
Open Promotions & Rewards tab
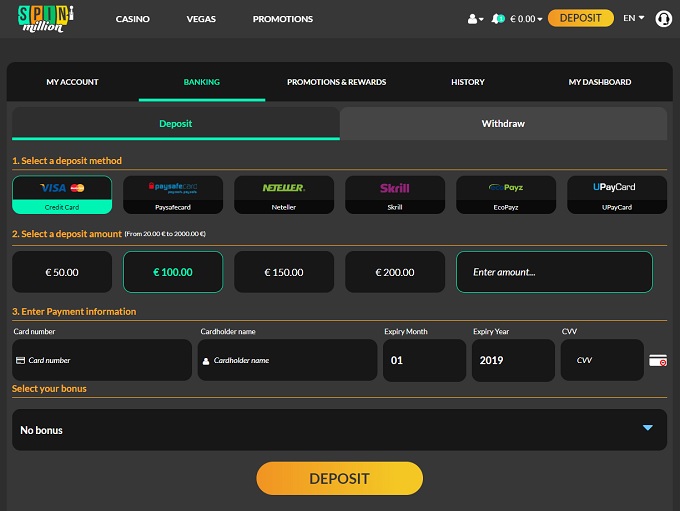pos(336,82)
